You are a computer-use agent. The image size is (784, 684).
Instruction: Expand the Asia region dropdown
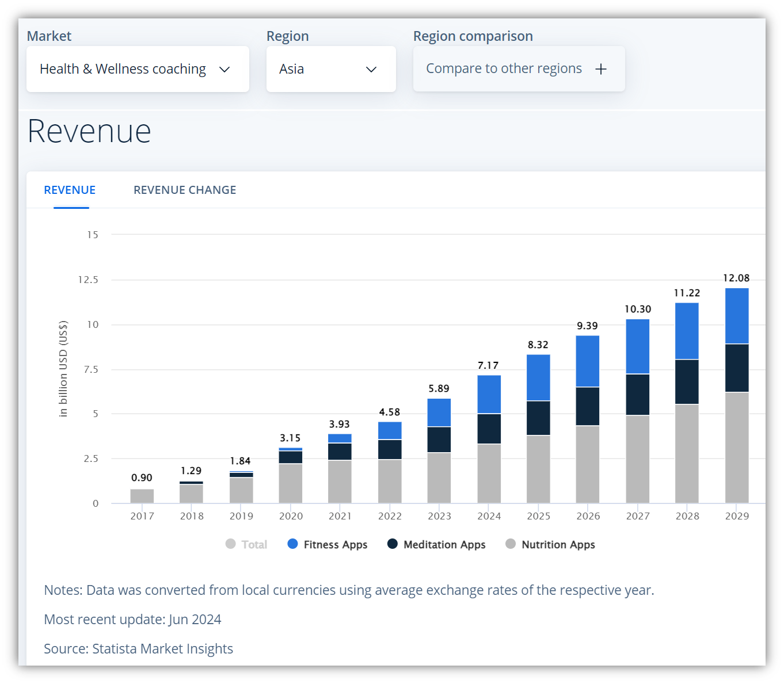tap(330, 69)
